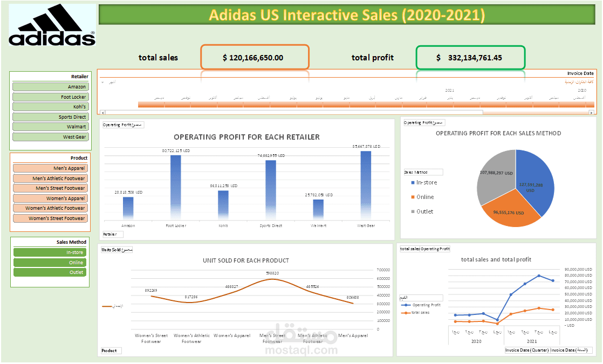Image resolution: width=603 pixels, height=364 pixels.
Task: Filter sales method by In-store
Action: point(50,252)
